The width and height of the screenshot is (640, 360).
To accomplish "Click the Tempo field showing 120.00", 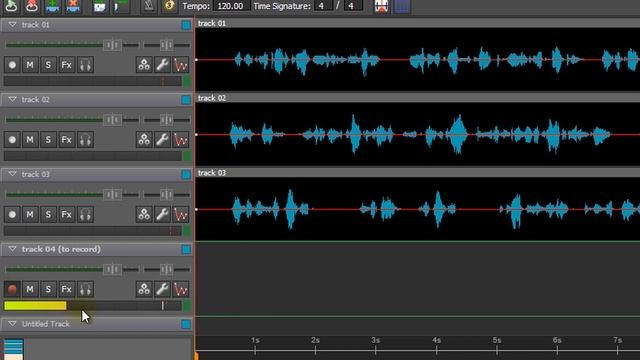I will point(231,6).
